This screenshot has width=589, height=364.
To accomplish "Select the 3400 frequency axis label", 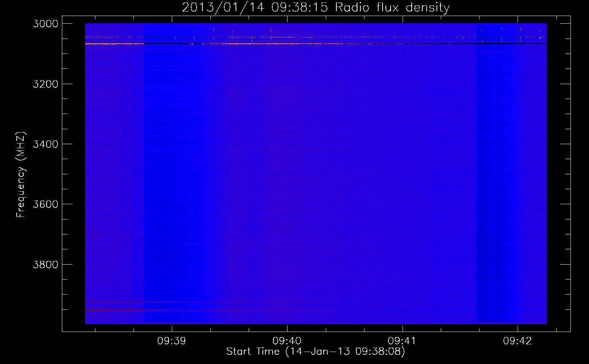I will pyautogui.click(x=46, y=144).
